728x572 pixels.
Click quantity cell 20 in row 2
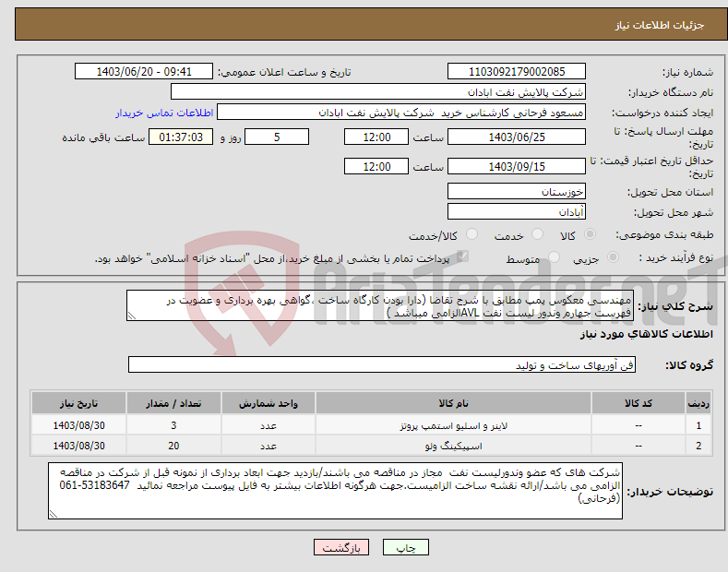coord(173,446)
